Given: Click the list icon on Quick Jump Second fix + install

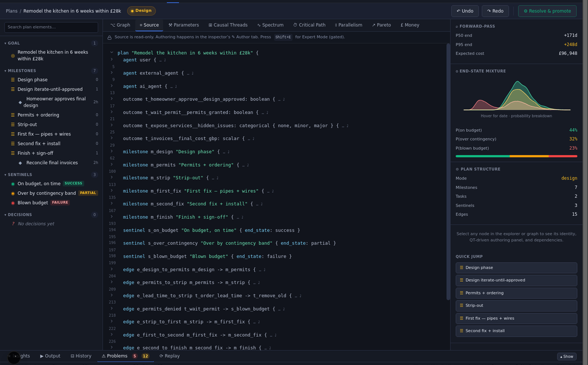Looking at the screenshot, I should tap(461, 331).
